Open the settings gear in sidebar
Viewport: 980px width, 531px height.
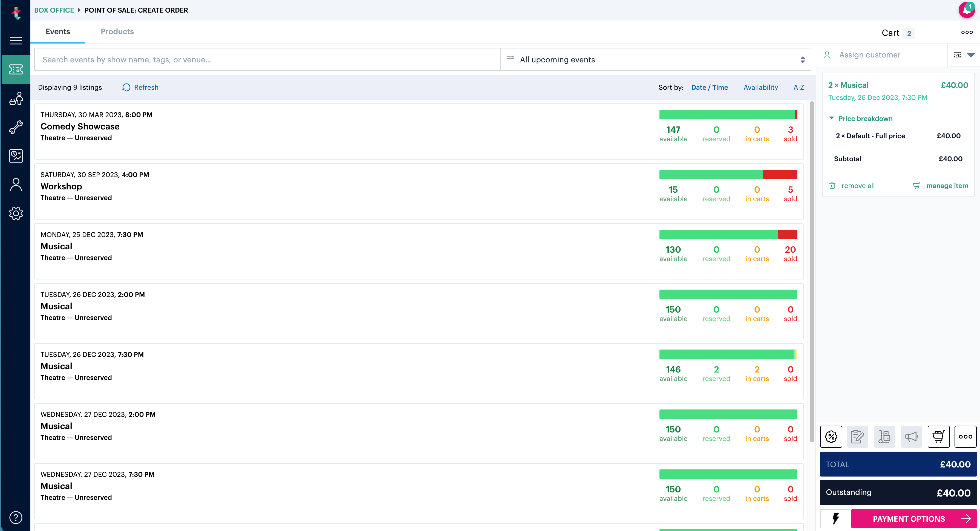(16, 213)
